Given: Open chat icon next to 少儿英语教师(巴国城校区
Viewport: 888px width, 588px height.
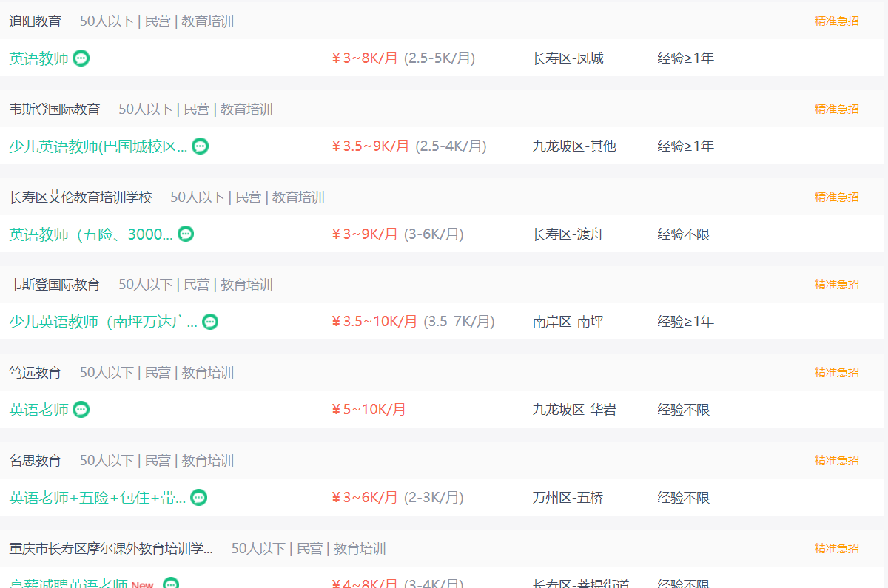Looking at the screenshot, I should (200, 146).
